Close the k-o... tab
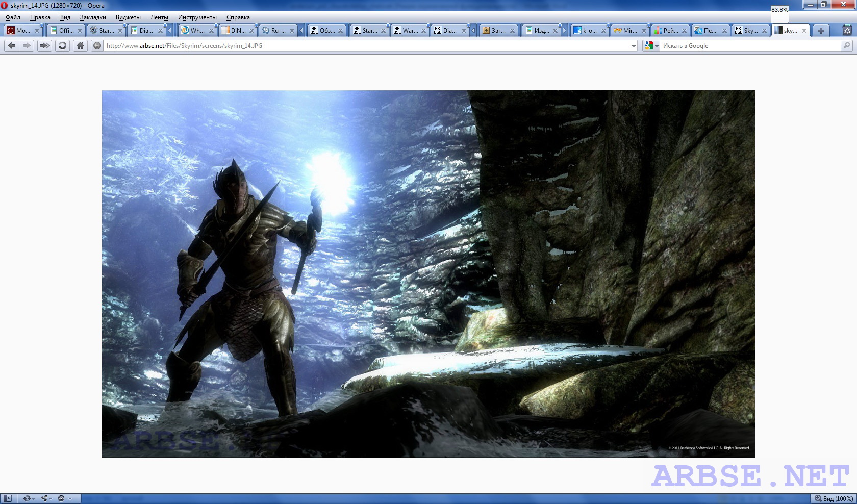 click(603, 31)
